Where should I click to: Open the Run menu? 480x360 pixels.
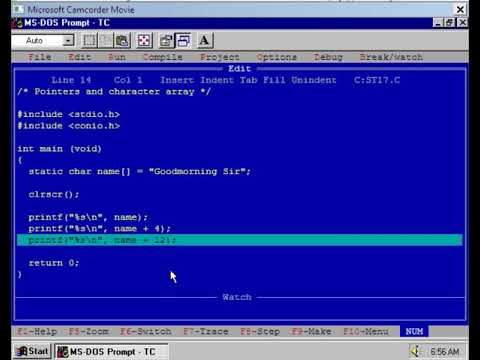[x=117, y=57]
